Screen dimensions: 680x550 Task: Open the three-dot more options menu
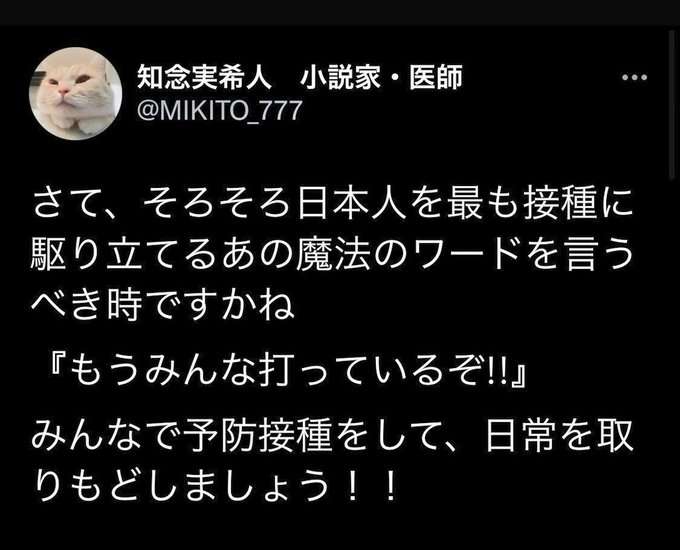click(x=634, y=78)
